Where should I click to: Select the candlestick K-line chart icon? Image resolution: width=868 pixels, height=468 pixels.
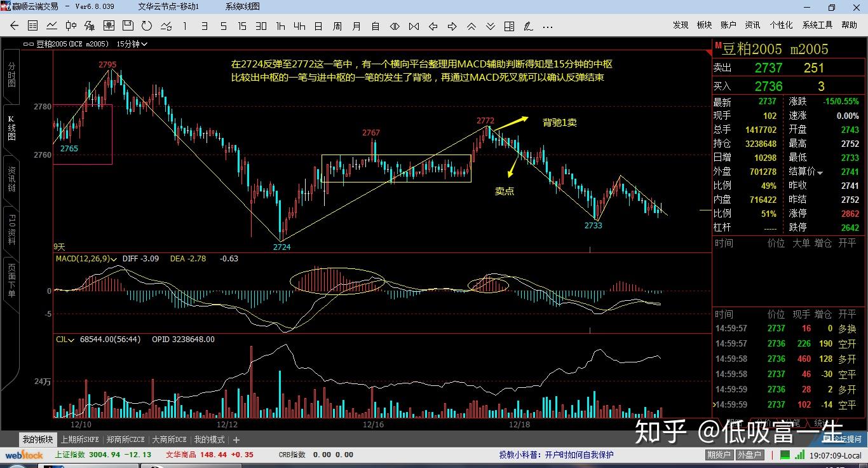[x=71, y=26]
